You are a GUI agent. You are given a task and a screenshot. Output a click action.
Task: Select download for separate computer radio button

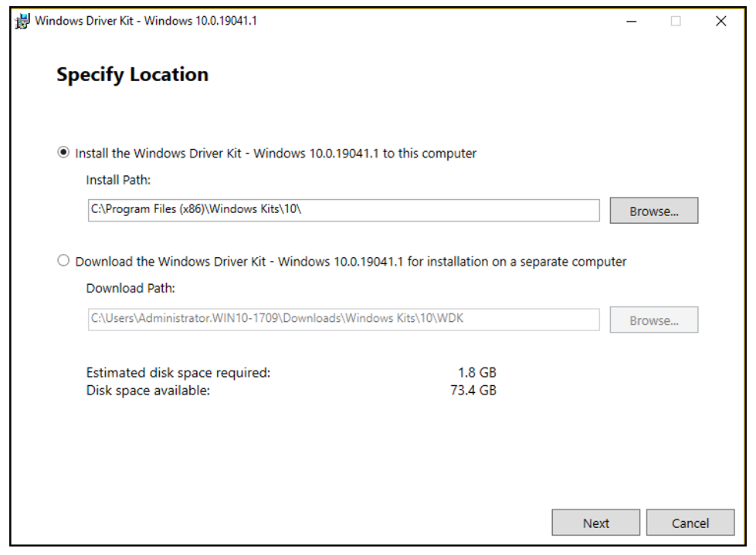pyautogui.click(x=63, y=261)
